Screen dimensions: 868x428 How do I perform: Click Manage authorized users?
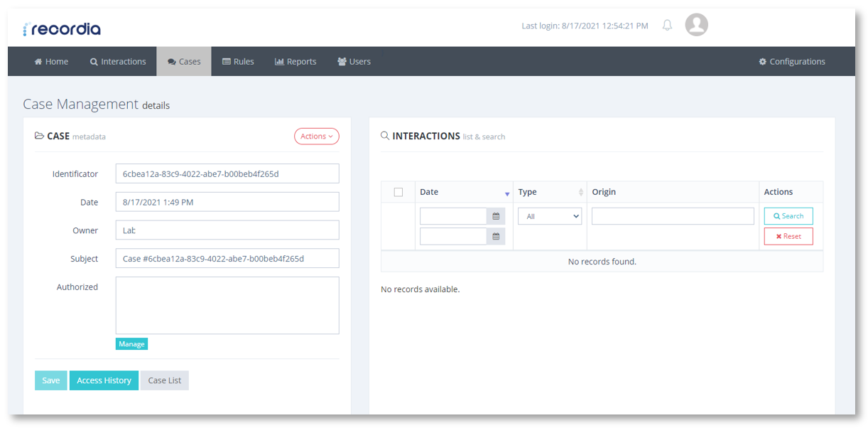click(131, 344)
